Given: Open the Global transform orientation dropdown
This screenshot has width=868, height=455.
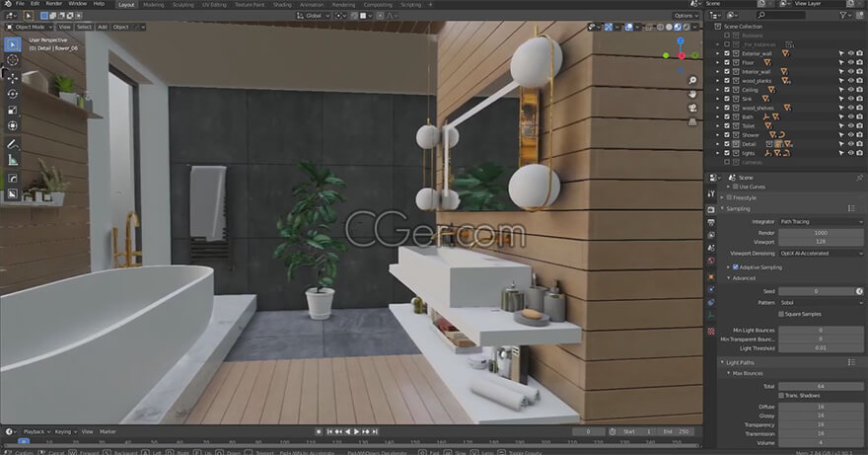Looking at the screenshot, I should pyautogui.click(x=314, y=16).
